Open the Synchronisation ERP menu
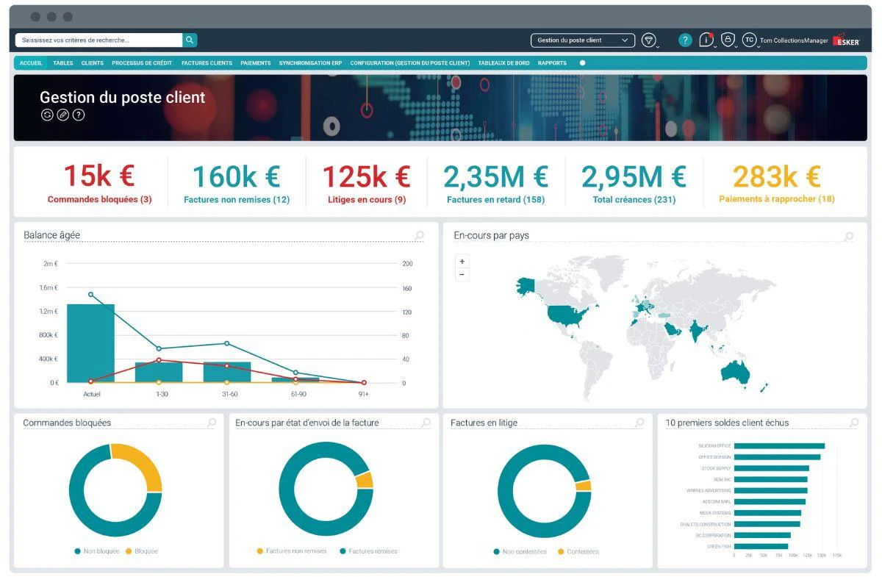Screen dimensions: 882x588 pyautogui.click(x=310, y=63)
